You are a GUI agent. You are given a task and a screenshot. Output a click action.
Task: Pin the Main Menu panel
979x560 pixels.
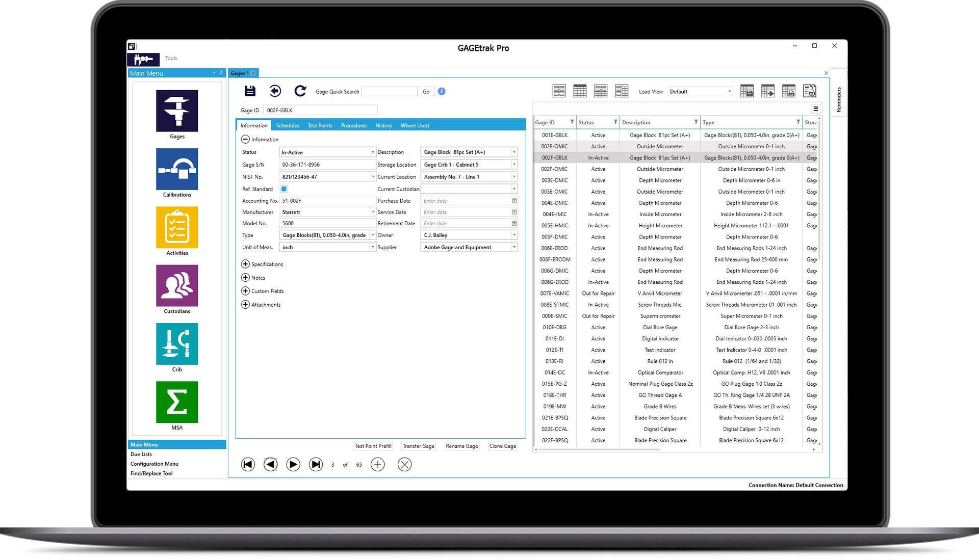[221, 73]
